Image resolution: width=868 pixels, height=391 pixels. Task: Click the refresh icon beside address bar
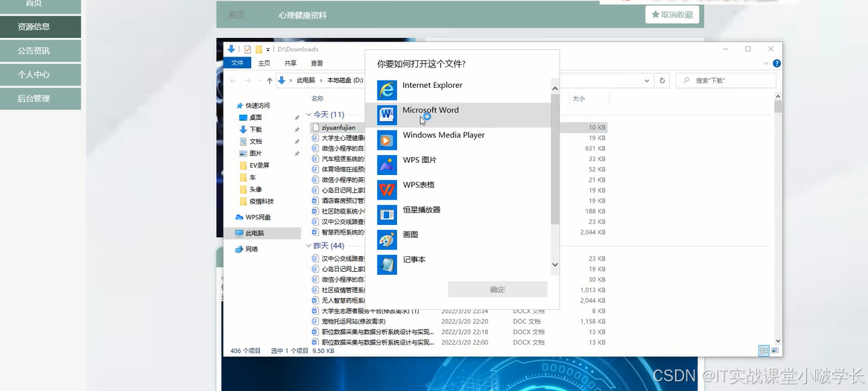pos(662,80)
